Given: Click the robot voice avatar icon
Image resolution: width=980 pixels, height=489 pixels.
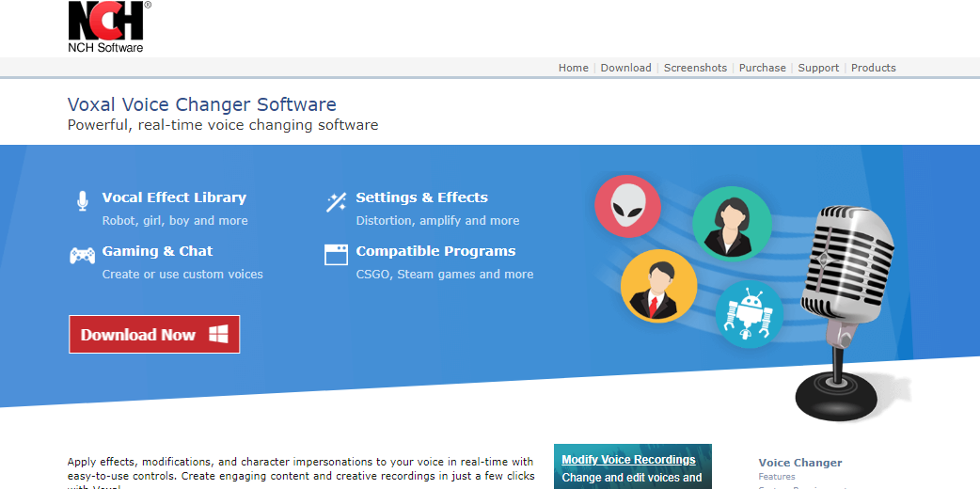Looking at the screenshot, I should pos(749,314).
